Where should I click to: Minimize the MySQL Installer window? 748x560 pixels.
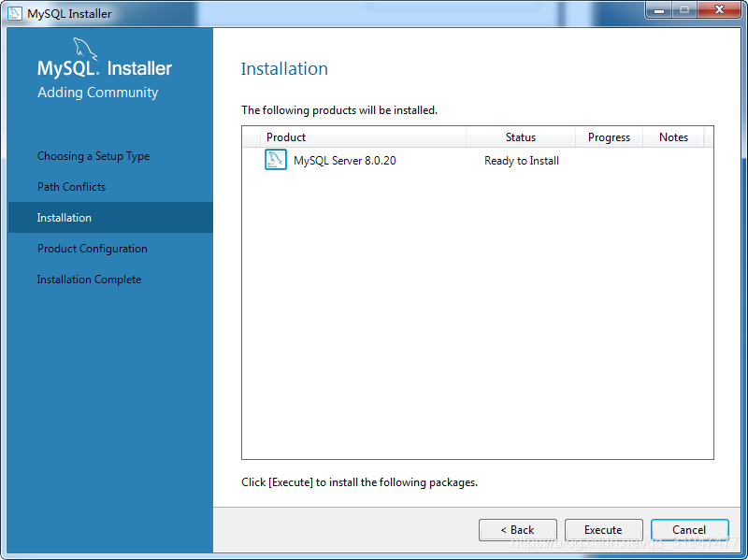coord(659,9)
